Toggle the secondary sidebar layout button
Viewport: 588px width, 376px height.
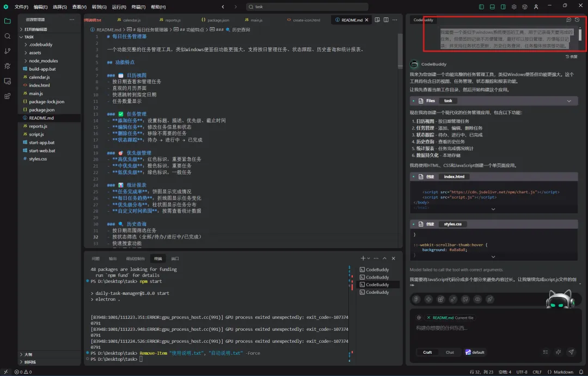[503, 7]
